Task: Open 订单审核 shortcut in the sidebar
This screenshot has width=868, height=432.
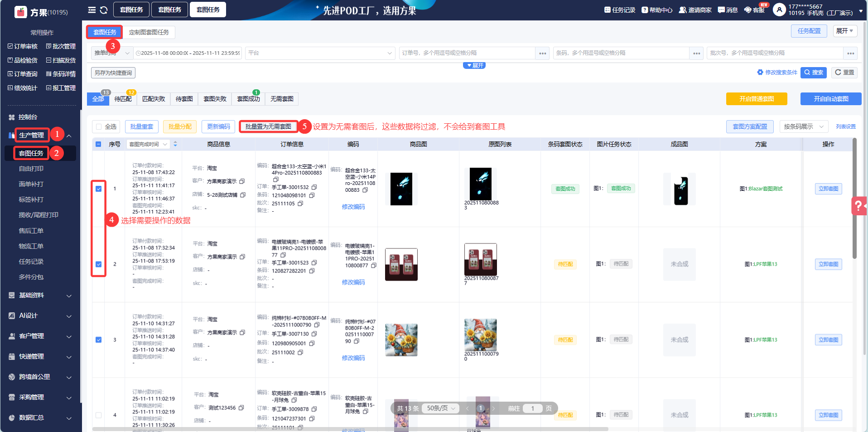Action: coord(23,46)
